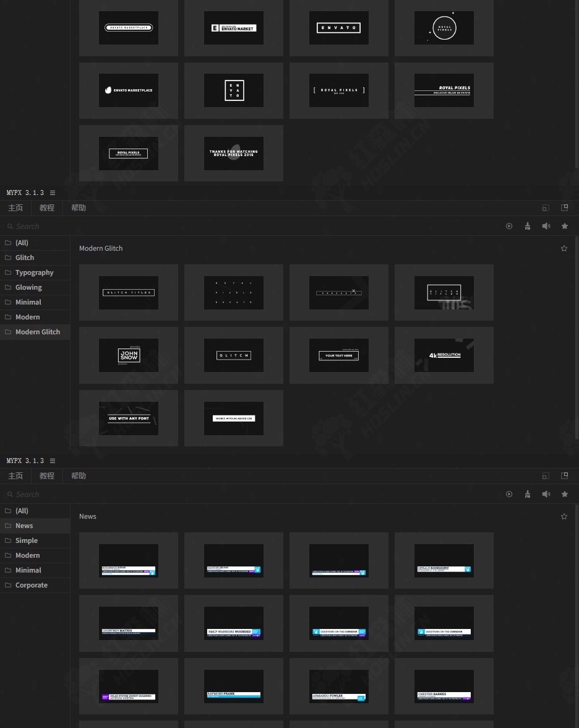This screenshot has width=579, height=728.
Task: Favorite the Modern Glitch category with outline star
Action: click(x=564, y=248)
